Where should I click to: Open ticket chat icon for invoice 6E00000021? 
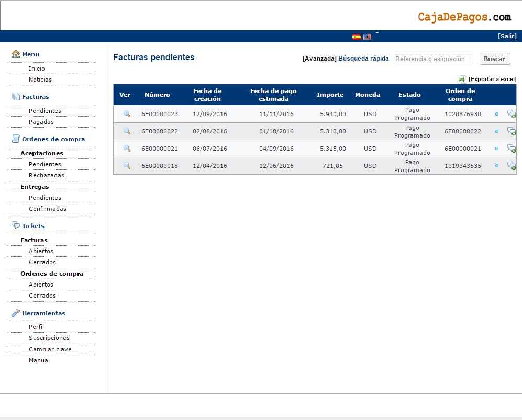click(512, 149)
